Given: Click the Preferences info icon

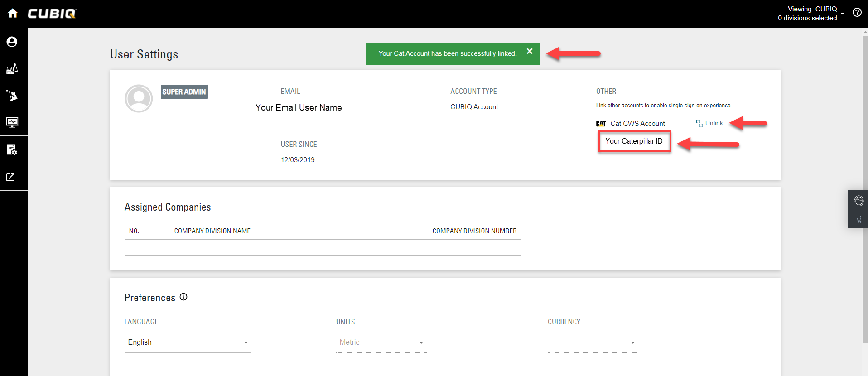Looking at the screenshot, I should pyautogui.click(x=183, y=297).
